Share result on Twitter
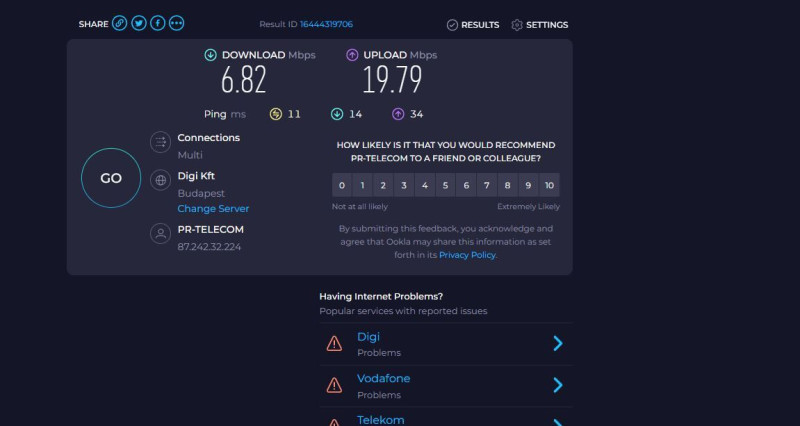 tap(139, 23)
